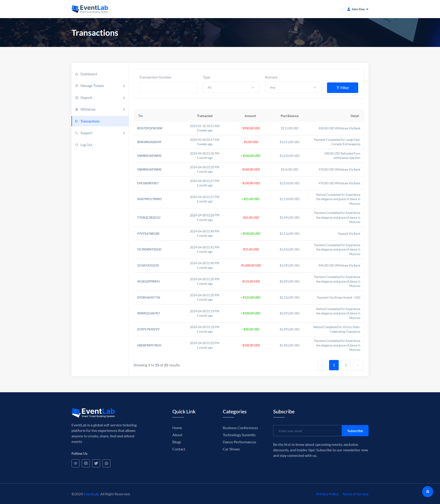Open the YouTube icon in the footer
Viewport: 440px width, 504px height.
[x=75, y=463]
